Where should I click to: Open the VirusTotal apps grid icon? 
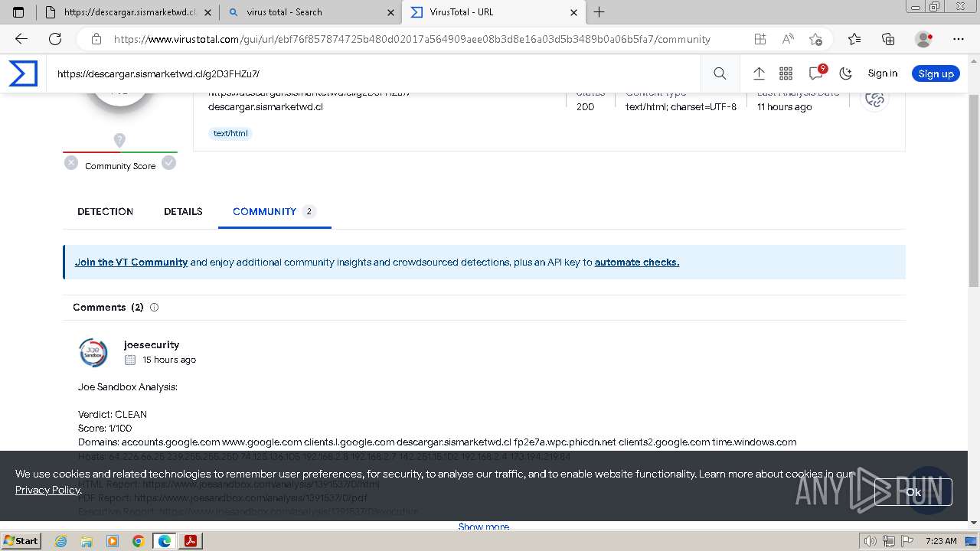(786, 73)
